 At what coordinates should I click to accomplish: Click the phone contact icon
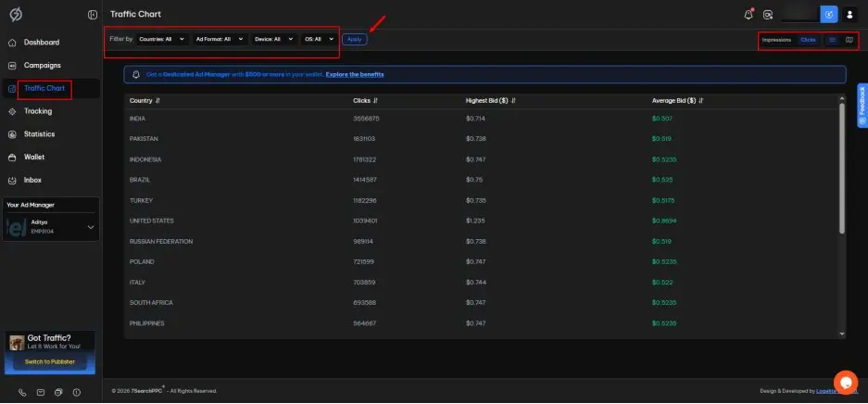[22, 392]
